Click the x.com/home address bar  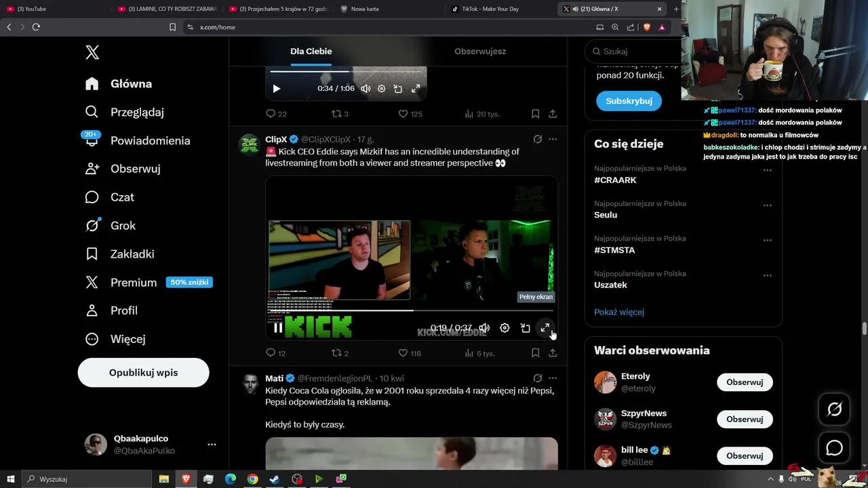click(x=387, y=27)
